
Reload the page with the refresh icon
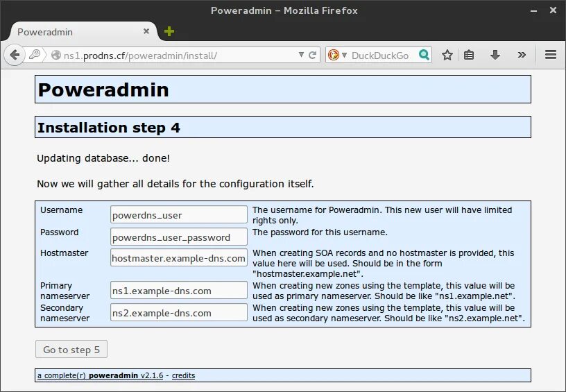pyautogui.click(x=313, y=55)
